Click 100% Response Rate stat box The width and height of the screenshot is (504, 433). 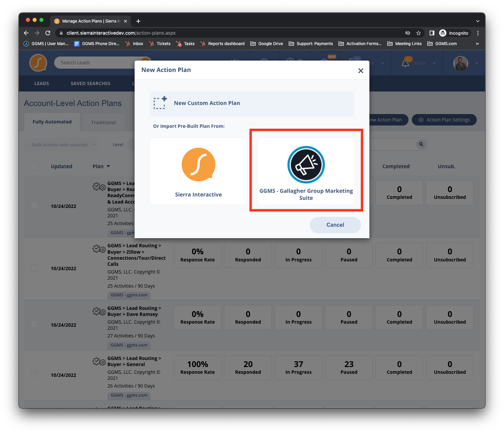[197, 368]
